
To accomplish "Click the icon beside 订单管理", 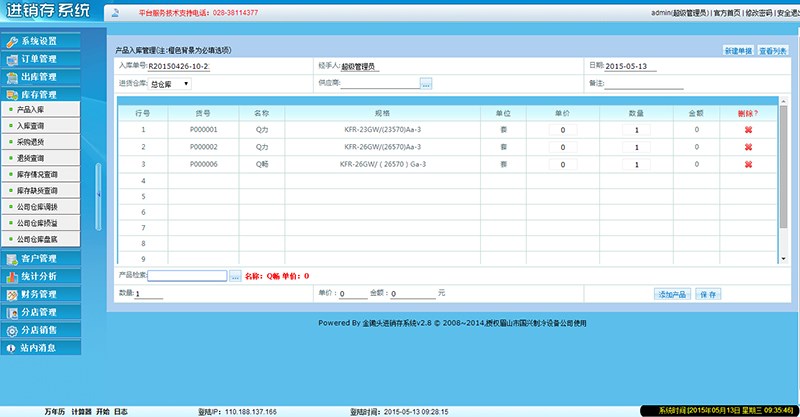I will 11,60.
